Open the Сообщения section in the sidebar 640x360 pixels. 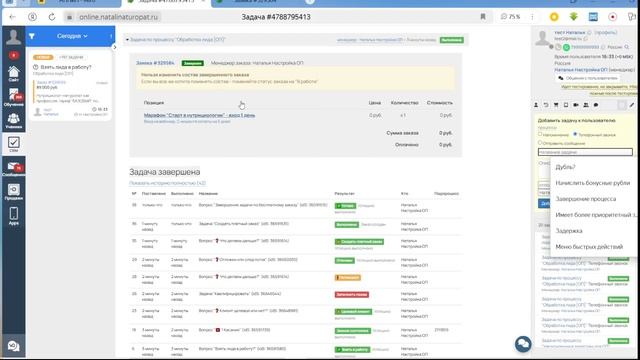coord(13,169)
